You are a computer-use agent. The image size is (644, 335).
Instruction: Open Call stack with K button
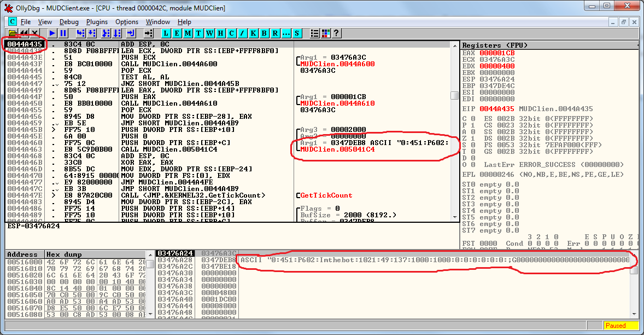254,33
